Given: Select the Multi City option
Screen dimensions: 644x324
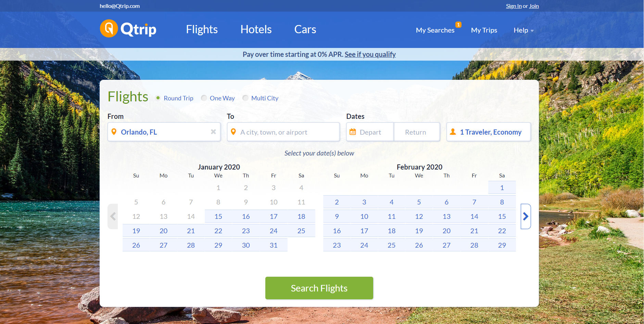Looking at the screenshot, I should pyautogui.click(x=260, y=98).
